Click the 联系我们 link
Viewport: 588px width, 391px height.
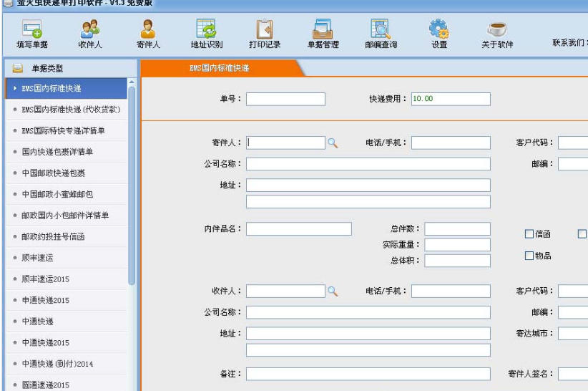tap(569, 43)
